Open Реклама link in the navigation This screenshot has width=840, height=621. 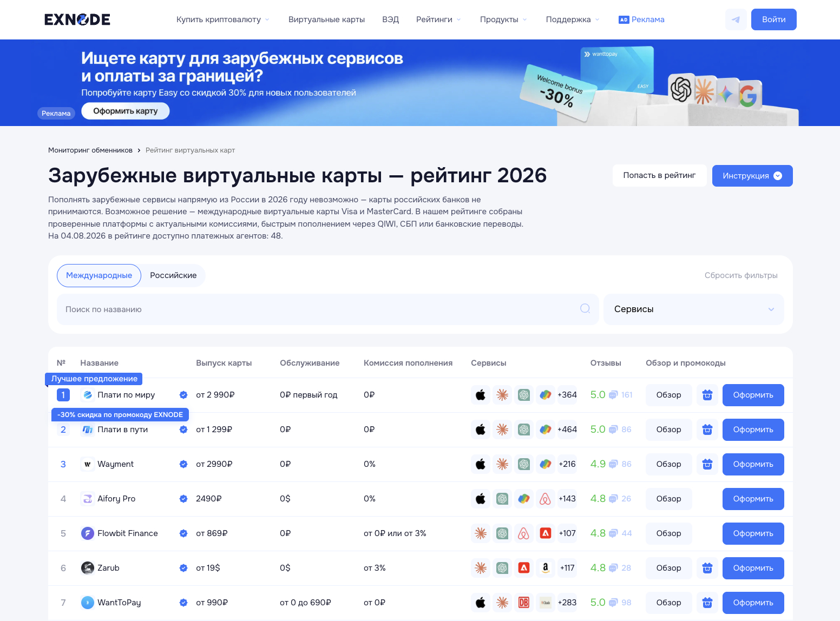click(x=641, y=19)
